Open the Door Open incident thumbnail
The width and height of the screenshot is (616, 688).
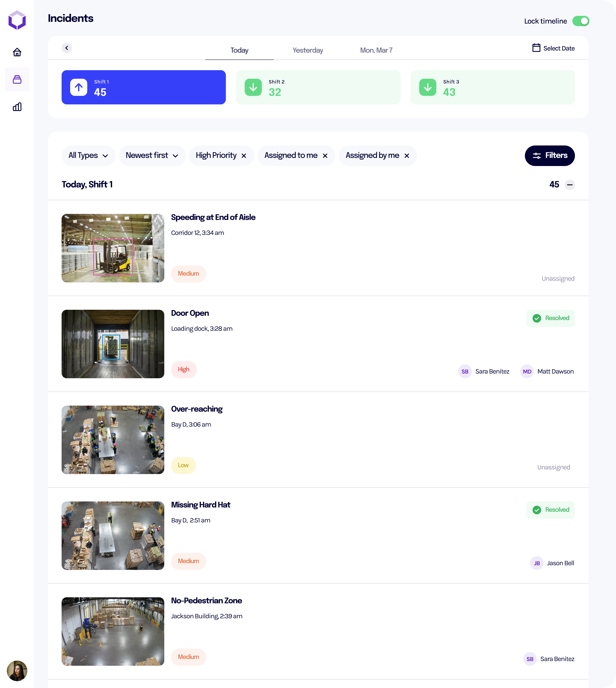point(113,344)
